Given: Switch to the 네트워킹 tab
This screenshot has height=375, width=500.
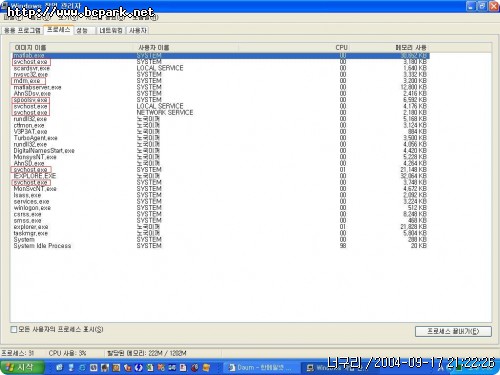Looking at the screenshot, I should [x=111, y=30].
